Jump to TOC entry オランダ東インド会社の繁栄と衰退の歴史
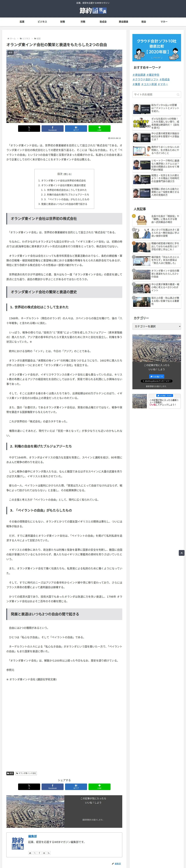Image resolution: width=186 pixels, height=868 pixels. coord(63,185)
